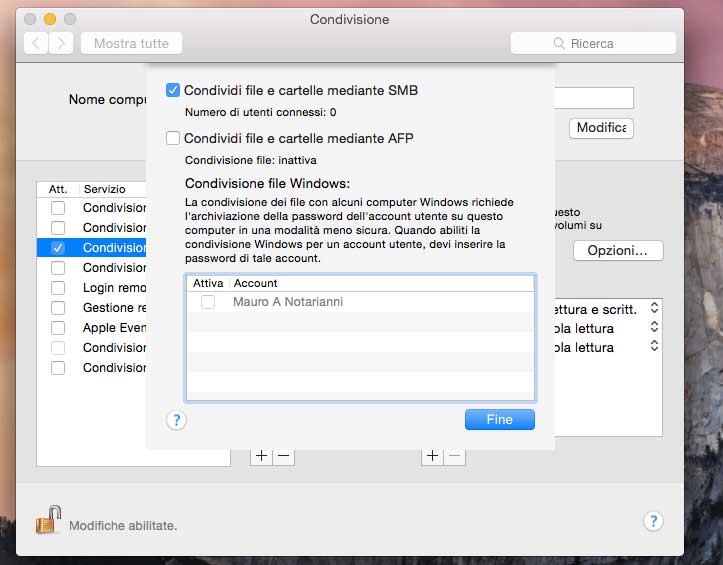Open help from the dialog sheet question mark
The width and height of the screenshot is (723, 565).
point(176,420)
